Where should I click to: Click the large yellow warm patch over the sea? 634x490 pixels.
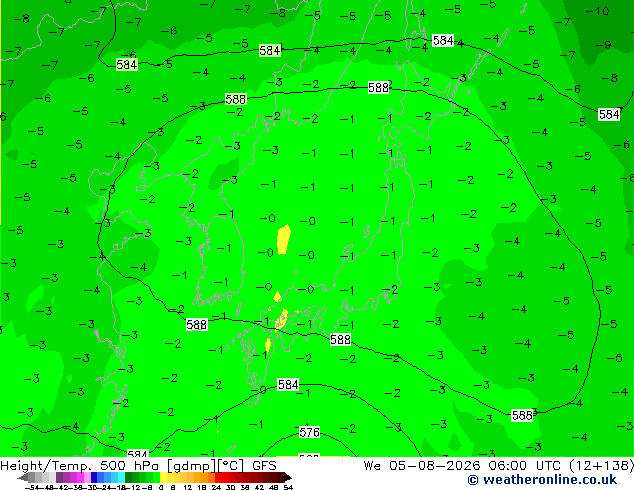click(x=283, y=239)
